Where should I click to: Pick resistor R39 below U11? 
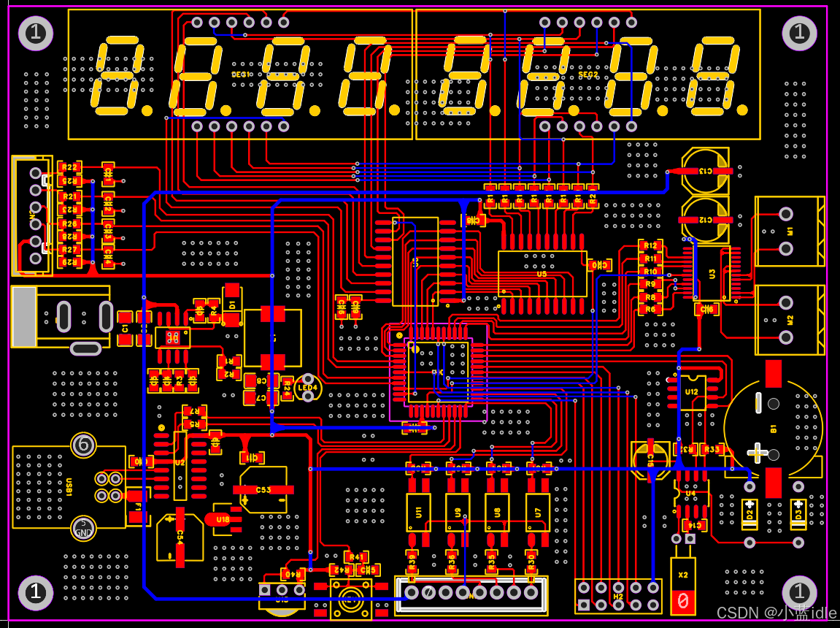(x=412, y=562)
